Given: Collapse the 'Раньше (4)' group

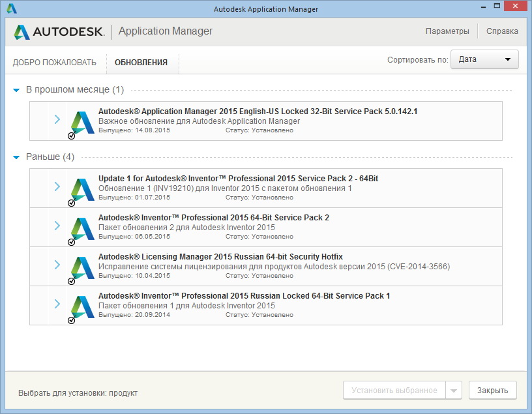Looking at the screenshot, I should (x=16, y=157).
